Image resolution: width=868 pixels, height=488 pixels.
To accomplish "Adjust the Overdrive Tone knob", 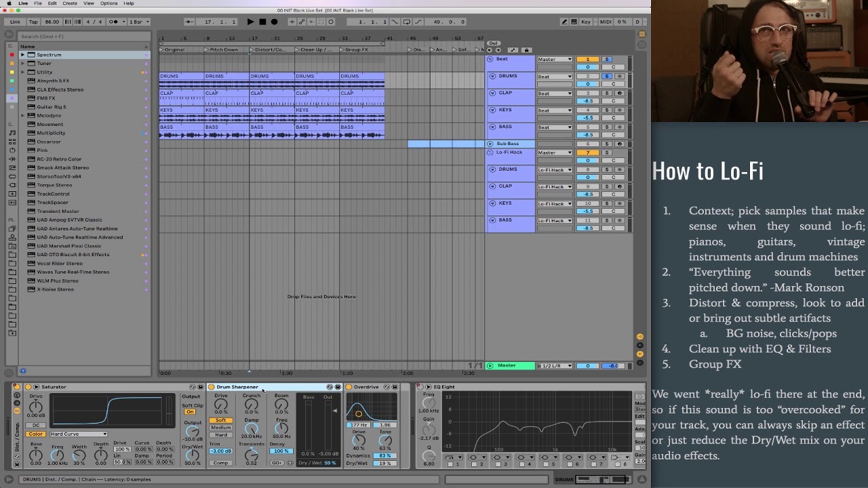I will coord(385,439).
